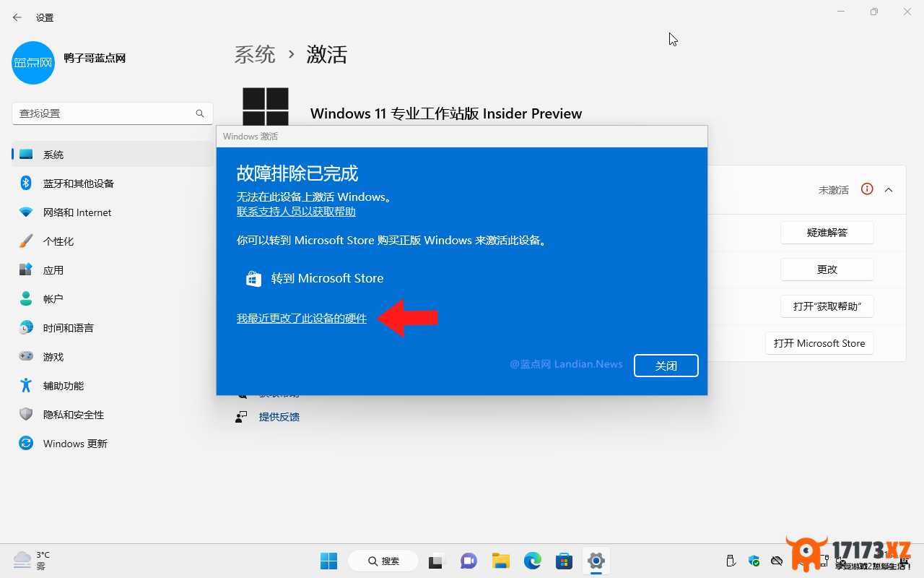Open File Explorer from taskbar

point(501,561)
